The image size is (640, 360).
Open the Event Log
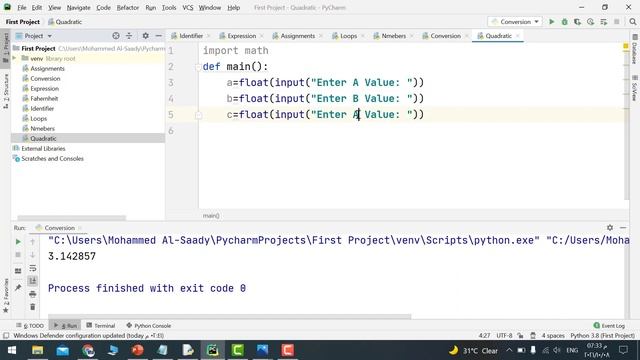click(x=609, y=326)
